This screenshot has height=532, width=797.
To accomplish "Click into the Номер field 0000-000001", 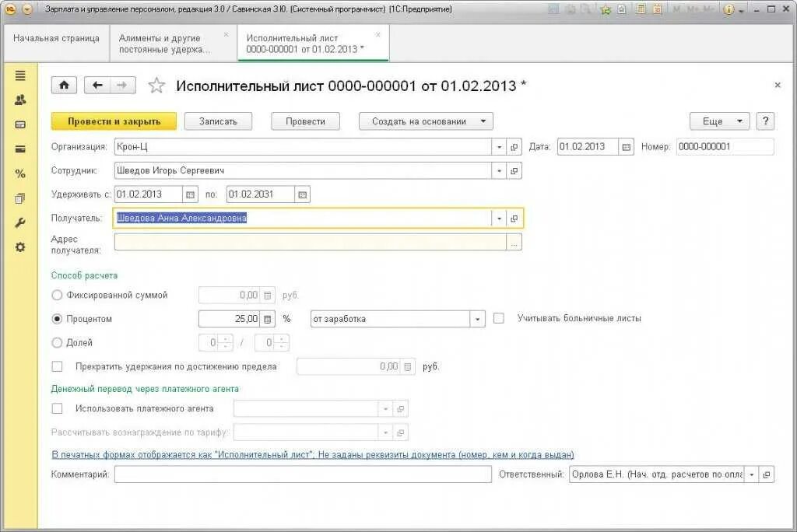I will click(x=725, y=147).
